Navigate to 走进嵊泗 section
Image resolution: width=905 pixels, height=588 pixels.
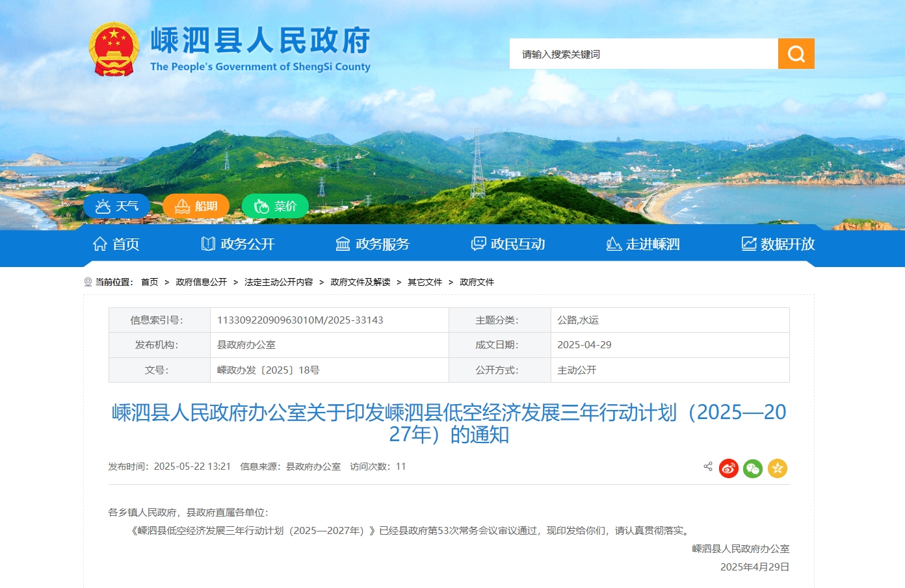coord(643,244)
